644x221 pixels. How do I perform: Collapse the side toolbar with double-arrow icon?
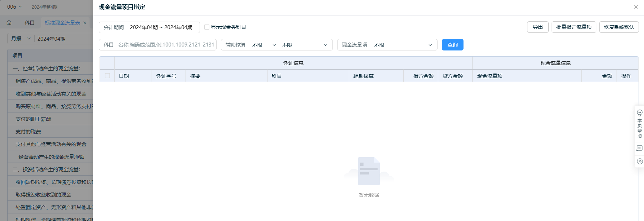pyautogui.click(x=639, y=161)
